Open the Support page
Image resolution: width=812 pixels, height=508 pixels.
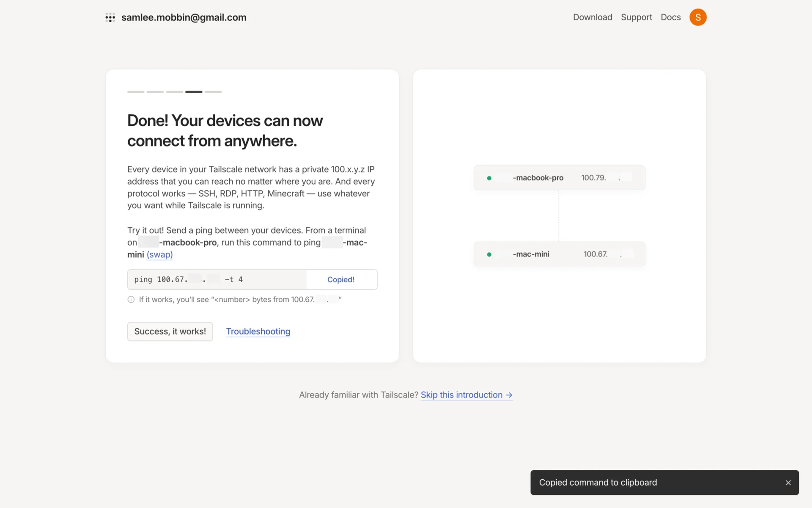636,17
